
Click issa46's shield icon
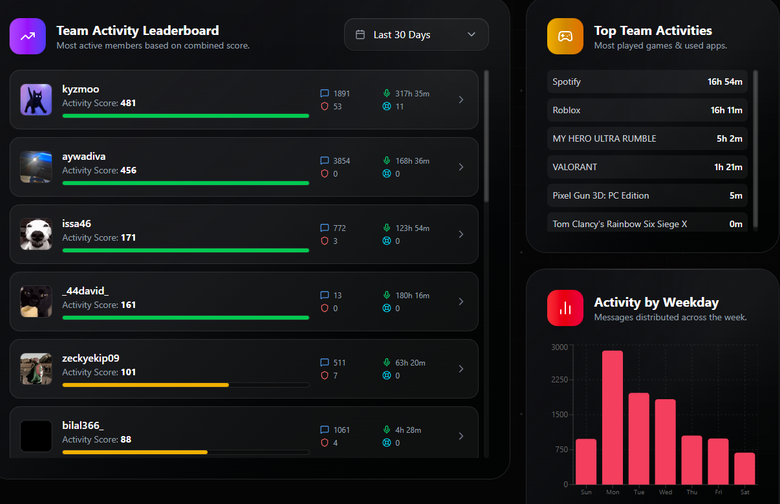click(x=324, y=241)
